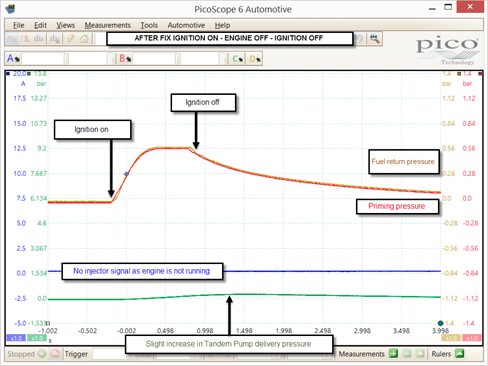Click the red stop capture button

tap(55, 354)
